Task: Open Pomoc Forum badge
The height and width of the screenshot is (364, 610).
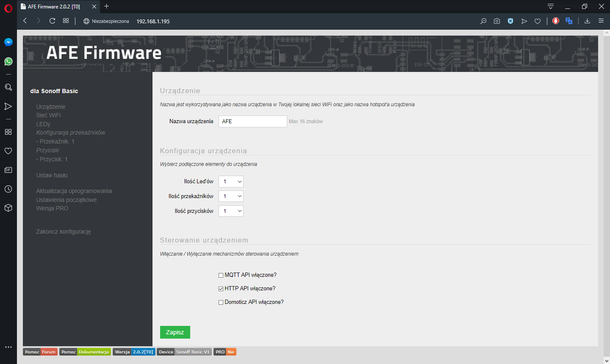Action: (40, 352)
